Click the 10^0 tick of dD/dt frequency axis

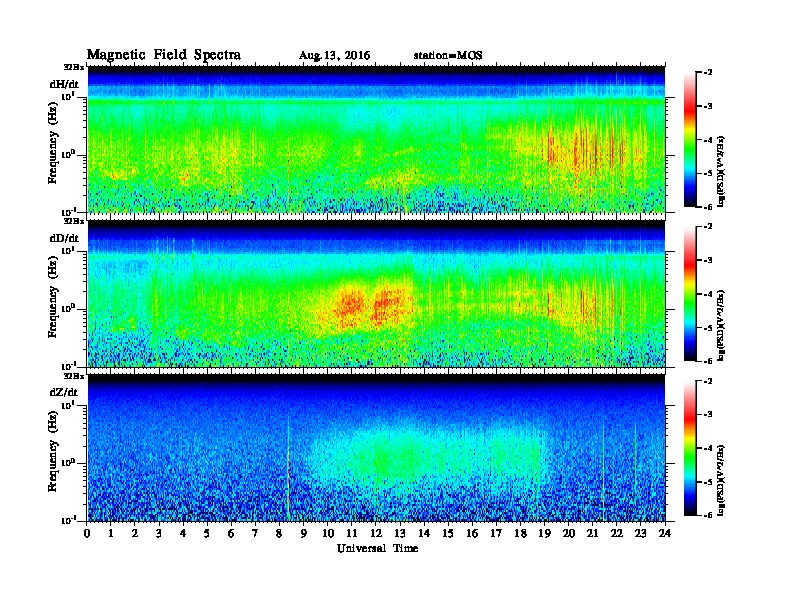tap(68, 308)
